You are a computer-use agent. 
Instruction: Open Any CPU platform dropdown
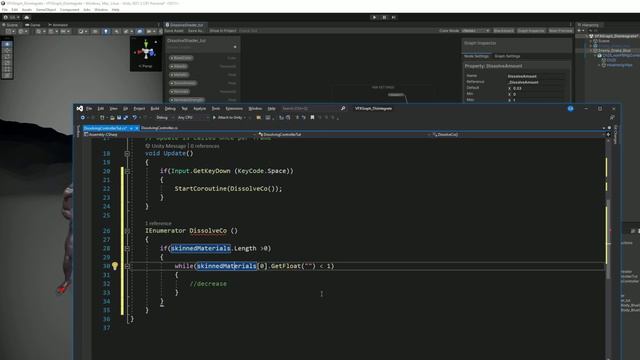pos(193,118)
